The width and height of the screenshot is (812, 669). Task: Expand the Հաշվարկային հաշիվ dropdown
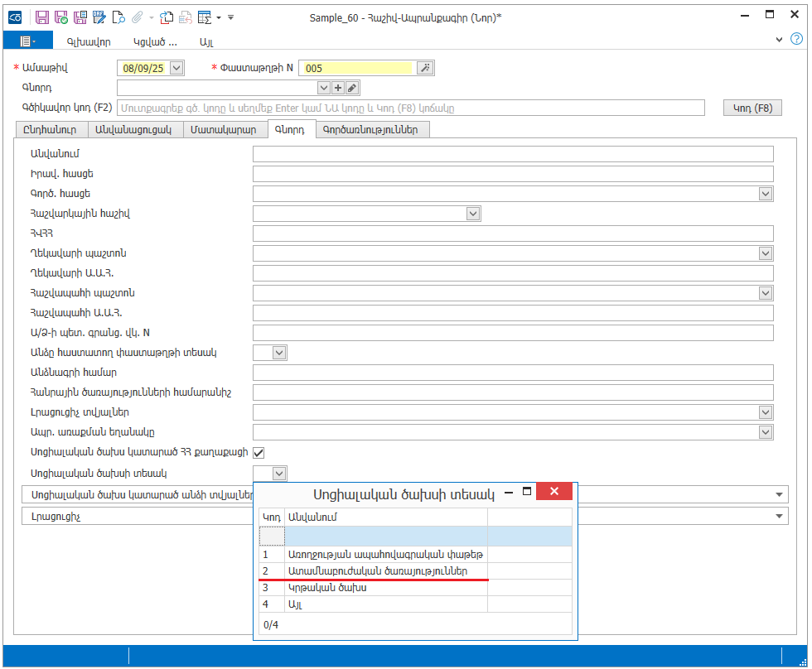pyautogui.click(x=473, y=214)
